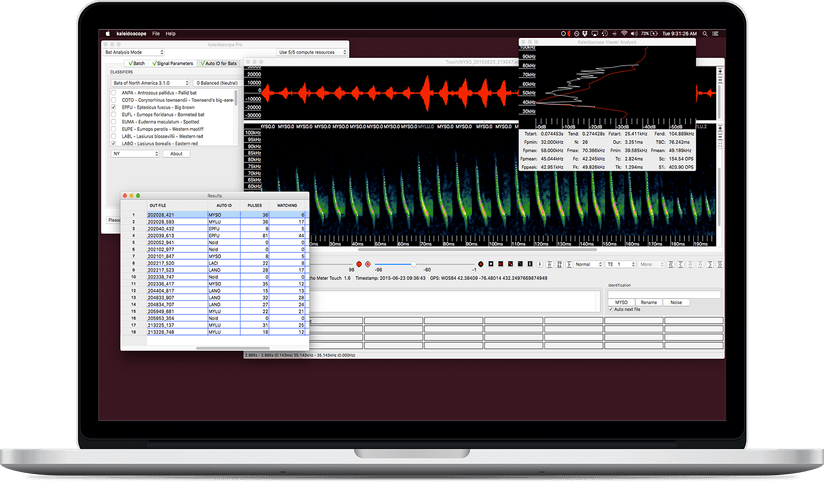Image resolution: width=824 pixels, height=483 pixels.
Task: Click the Results window horizontal scrollbar
Action: click(233, 348)
